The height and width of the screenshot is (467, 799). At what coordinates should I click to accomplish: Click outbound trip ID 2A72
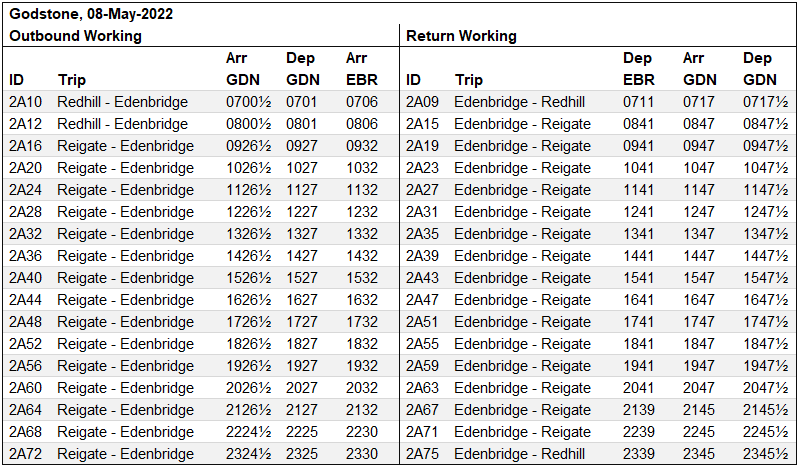click(25, 454)
